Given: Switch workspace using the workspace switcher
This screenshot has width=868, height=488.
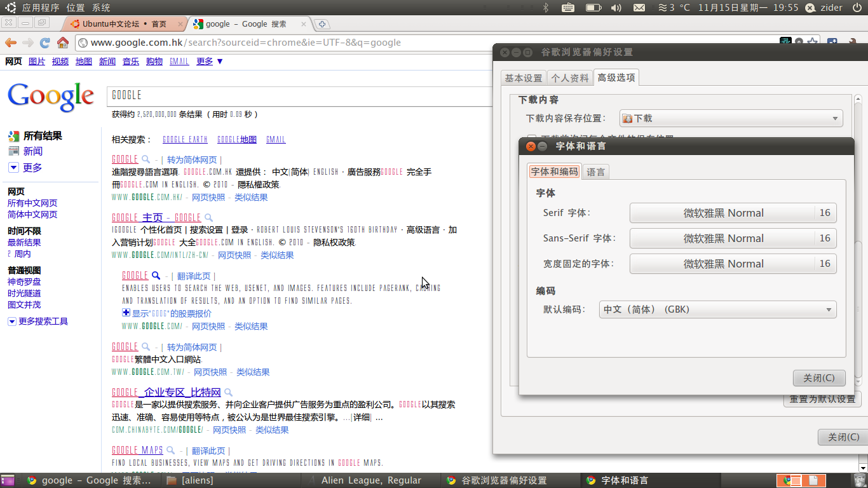Looking at the screenshot, I should point(801,480).
